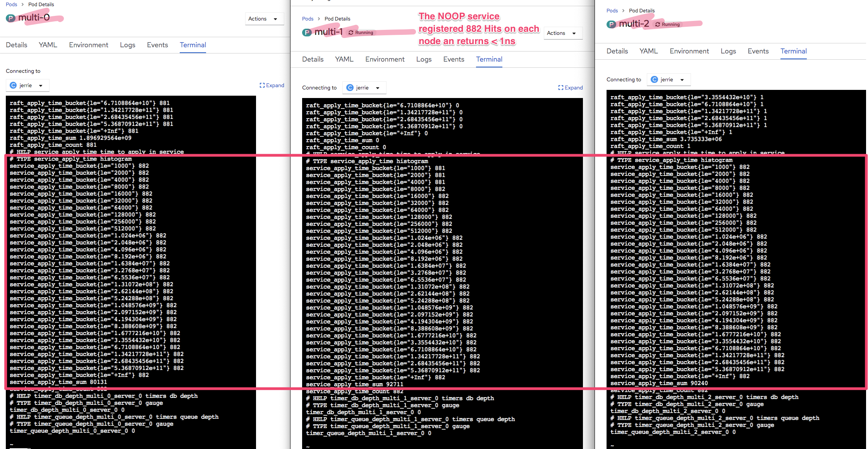Open the Actions dropdown for multi-0
This screenshot has width=868, height=449.
pyautogui.click(x=265, y=19)
